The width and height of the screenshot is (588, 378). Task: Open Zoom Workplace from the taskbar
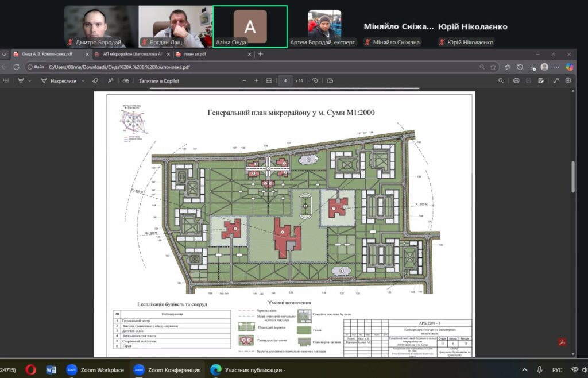[95, 370]
